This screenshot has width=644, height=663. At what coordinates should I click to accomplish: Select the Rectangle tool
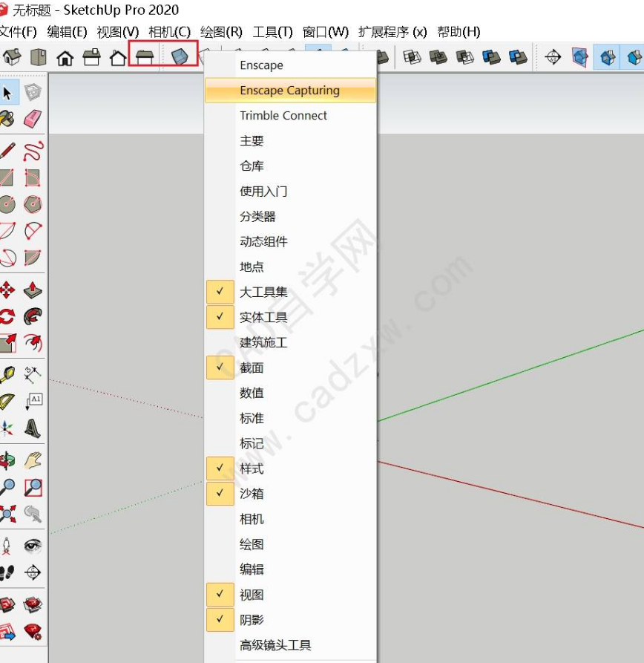point(7,178)
